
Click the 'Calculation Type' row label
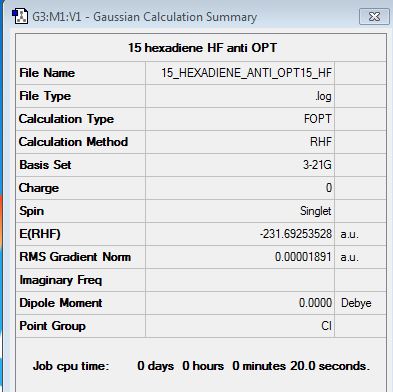pos(66,119)
